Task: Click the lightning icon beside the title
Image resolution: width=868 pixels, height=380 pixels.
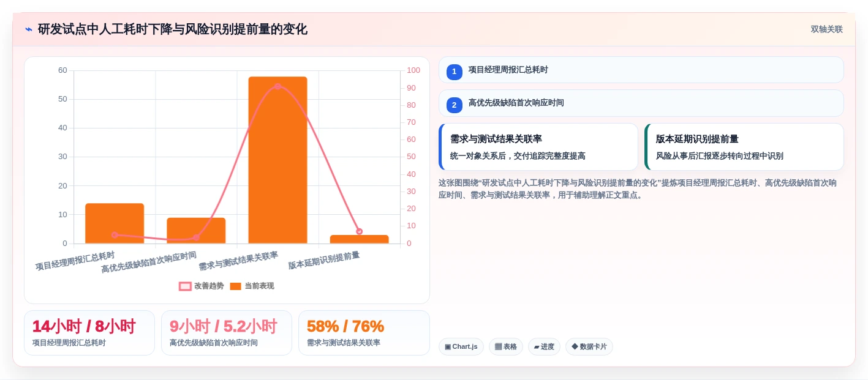Action: point(28,29)
